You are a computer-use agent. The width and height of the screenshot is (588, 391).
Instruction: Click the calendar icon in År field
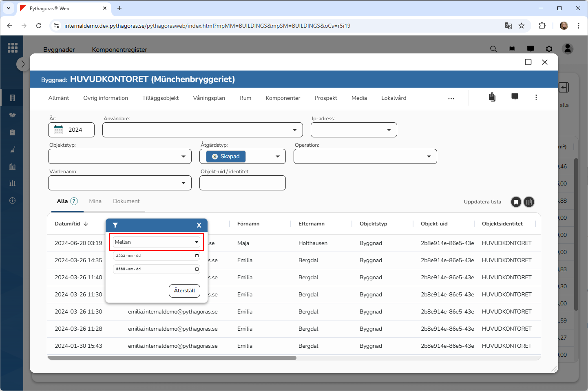pyautogui.click(x=59, y=130)
